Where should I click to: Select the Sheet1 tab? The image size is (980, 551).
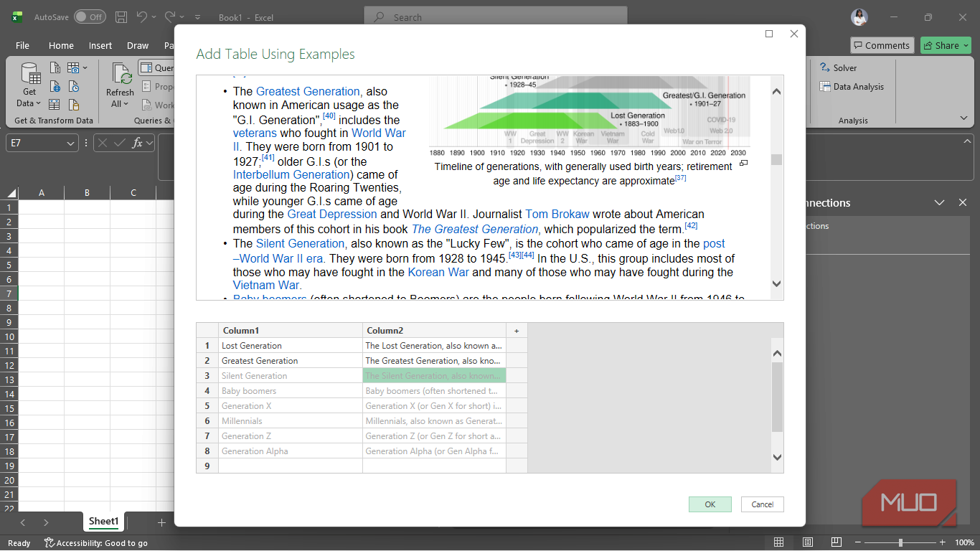103,522
